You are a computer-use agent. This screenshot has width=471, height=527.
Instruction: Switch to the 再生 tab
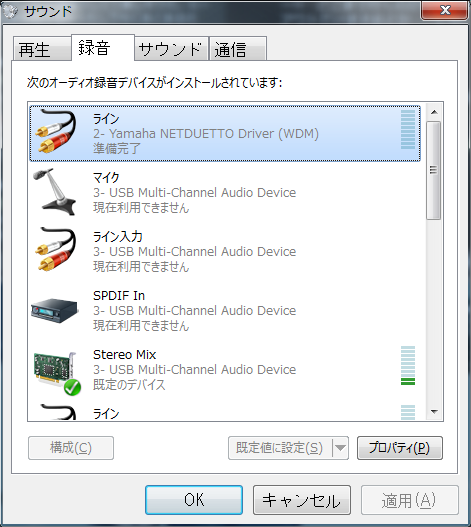coord(41,49)
